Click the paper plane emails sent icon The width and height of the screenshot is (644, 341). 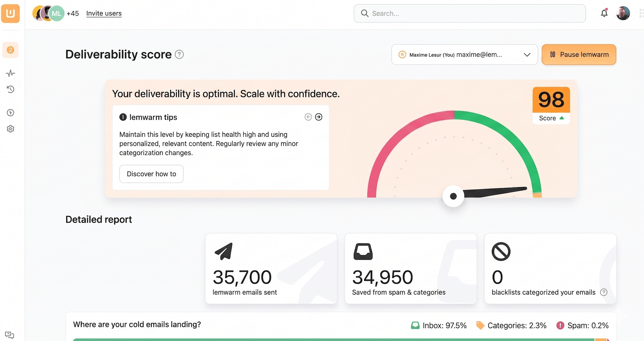point(224,251)
